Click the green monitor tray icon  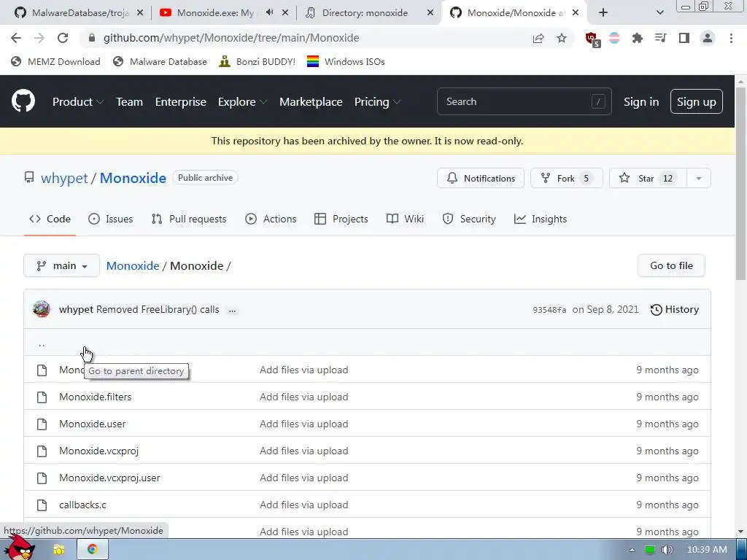coord(650,550)
